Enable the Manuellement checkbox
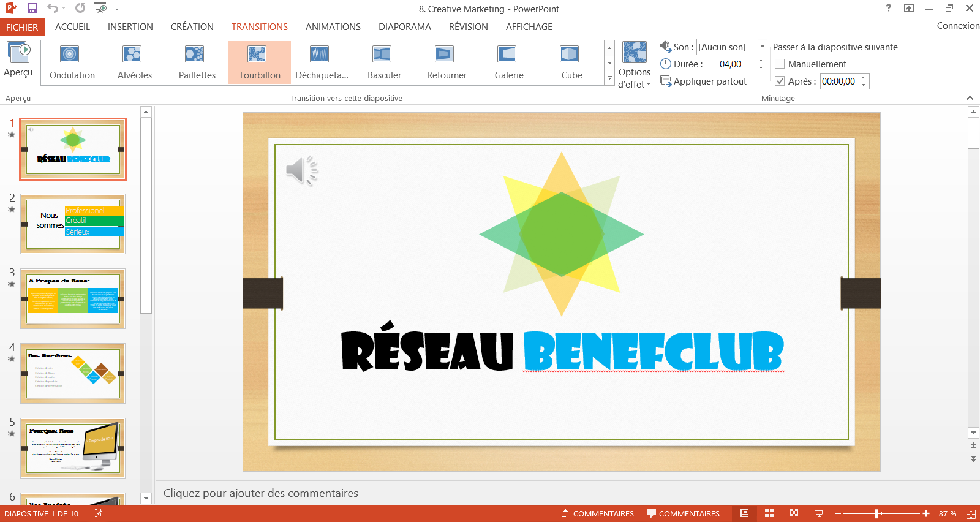 [x=780, y=64]
